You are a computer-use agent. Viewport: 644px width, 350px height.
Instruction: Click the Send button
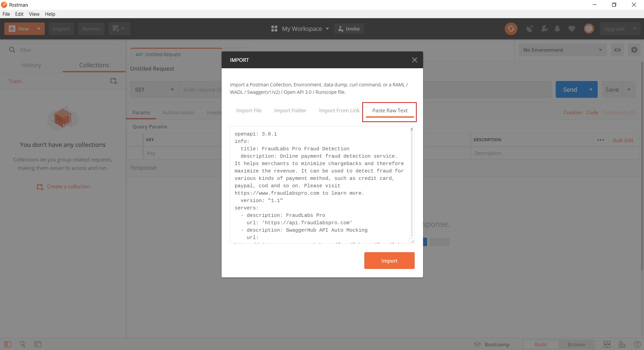click(x=570, y=89)
